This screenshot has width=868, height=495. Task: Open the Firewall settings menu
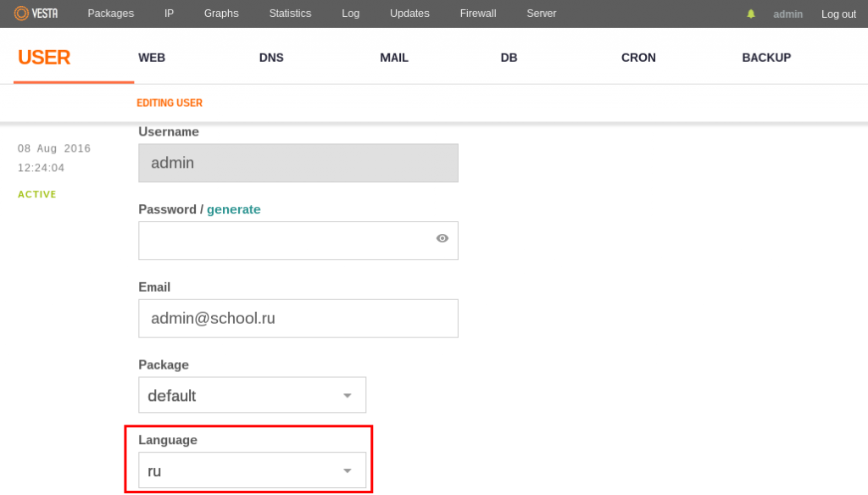click(x=478, y=14)
